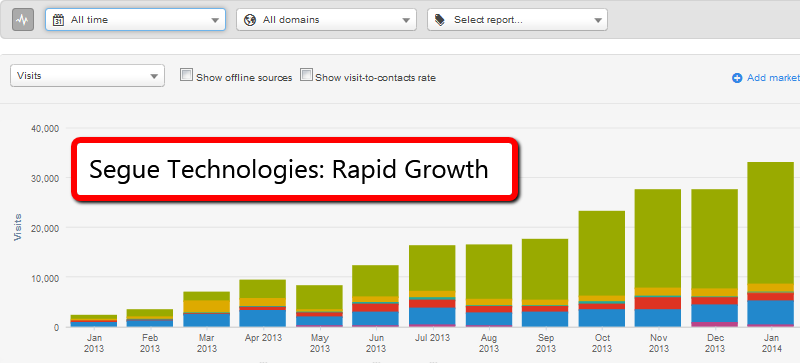Click the Nov 2013 red bar segment

(658, 303)
